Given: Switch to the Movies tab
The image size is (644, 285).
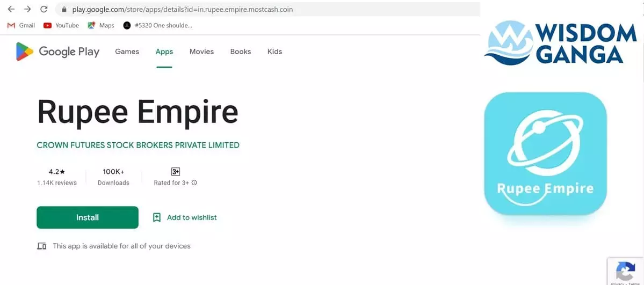Looking at the screenshot, I should (x=201, y=52).
